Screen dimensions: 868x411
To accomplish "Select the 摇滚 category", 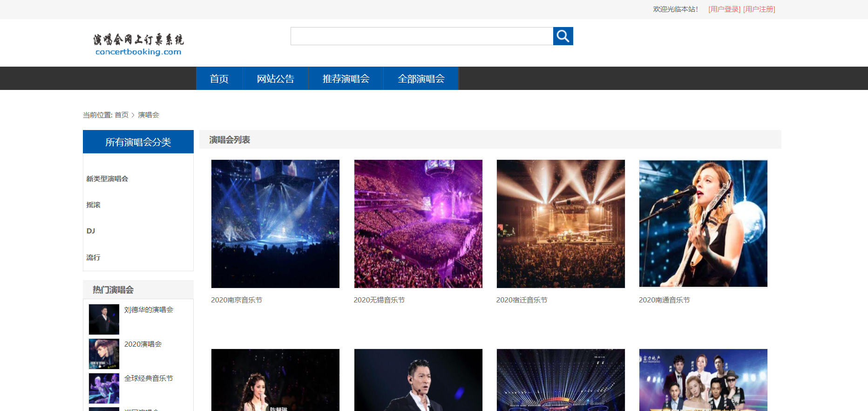I will tap(93, 205).
